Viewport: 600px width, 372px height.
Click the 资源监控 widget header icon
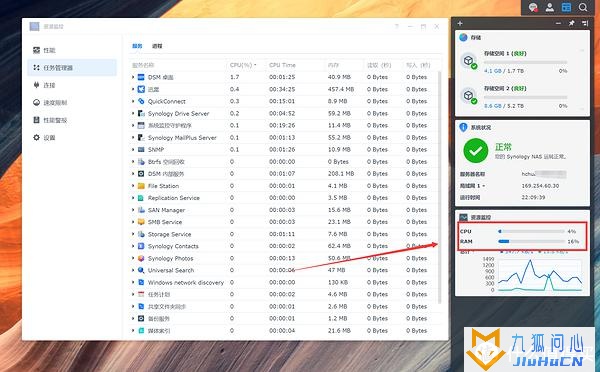point(463,217)
